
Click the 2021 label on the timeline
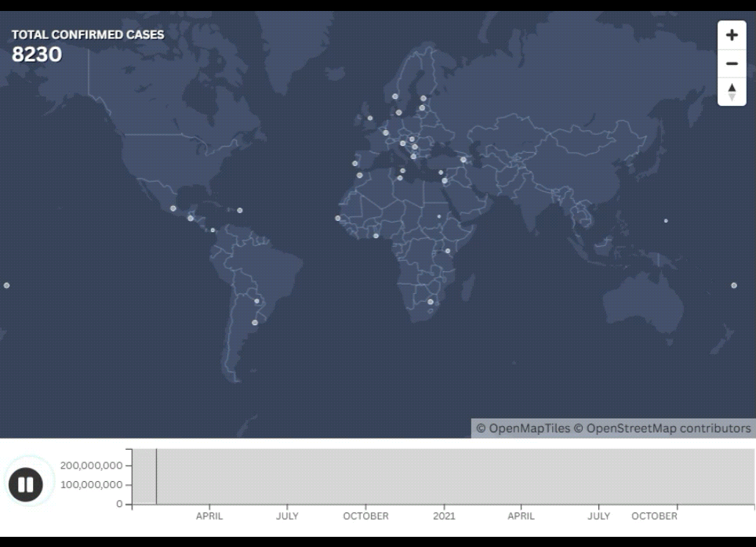pyautogui.click(x=445, y=516)
